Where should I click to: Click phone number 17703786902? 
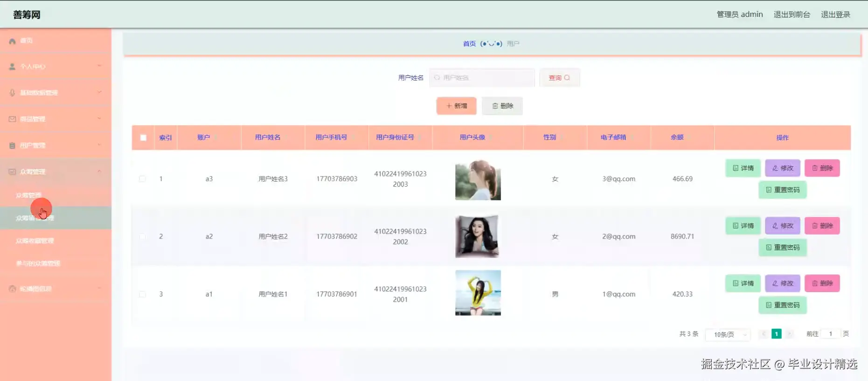337,237
